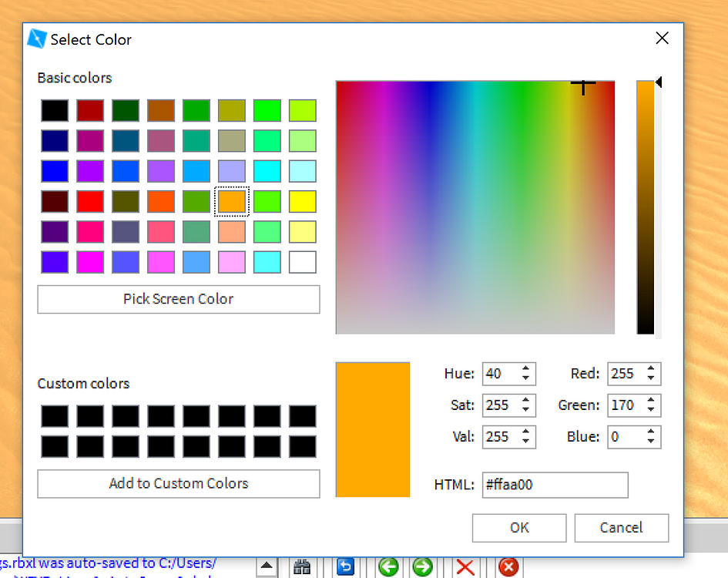728x578 pixels.
Task: Adjust the vertical brightness slider marker
Action: click(659, 83)
